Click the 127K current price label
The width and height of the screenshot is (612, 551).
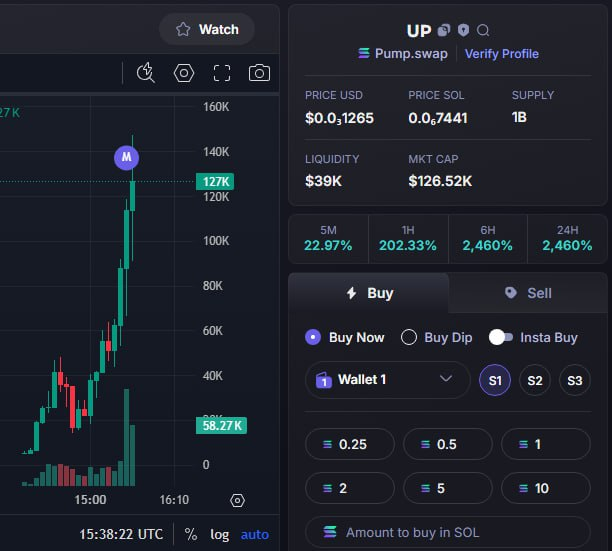click(215, 181)
